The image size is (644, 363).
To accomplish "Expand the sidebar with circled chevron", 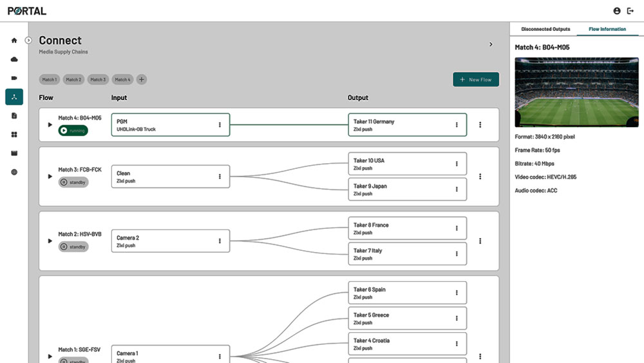I will pos(28,40).
